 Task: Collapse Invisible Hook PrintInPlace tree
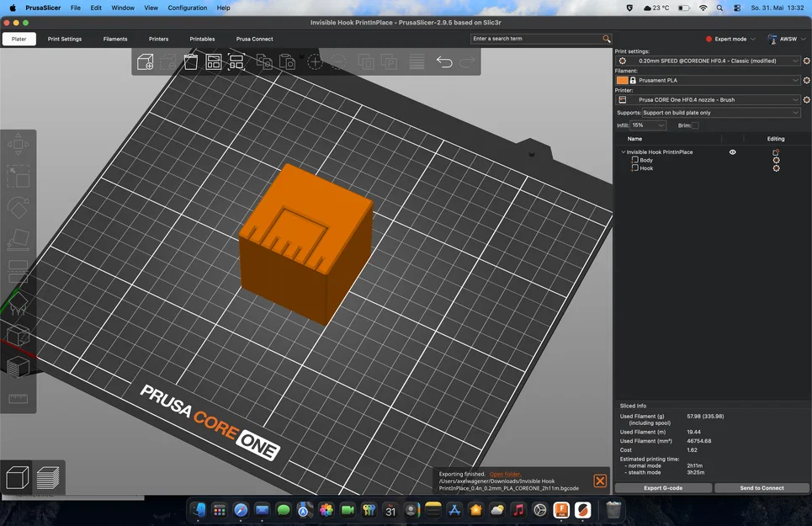click(623, 152)
